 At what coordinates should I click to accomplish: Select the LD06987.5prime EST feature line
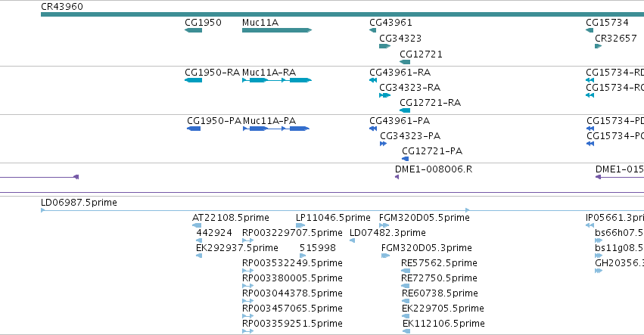pos(255,210)
